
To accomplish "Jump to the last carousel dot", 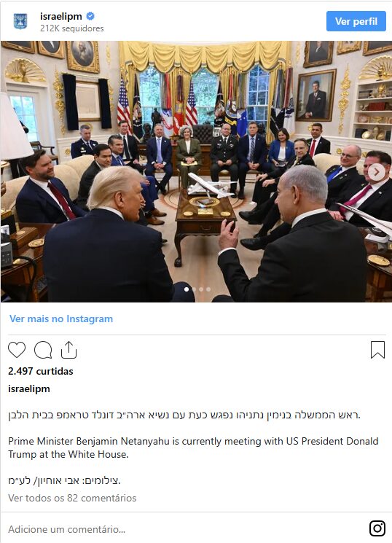I will click(x=208, y=289).
